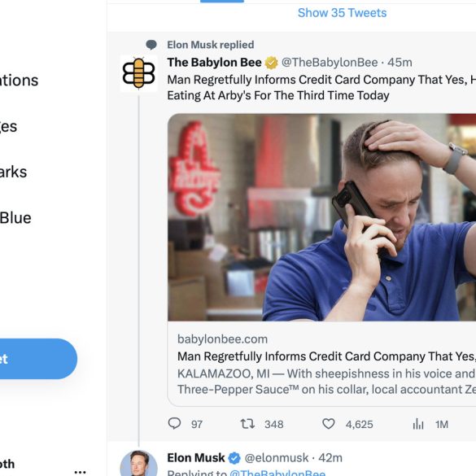Click Elon Musk's blue verified badge
This screenshot has height=476, width=476.
(234, 458)
